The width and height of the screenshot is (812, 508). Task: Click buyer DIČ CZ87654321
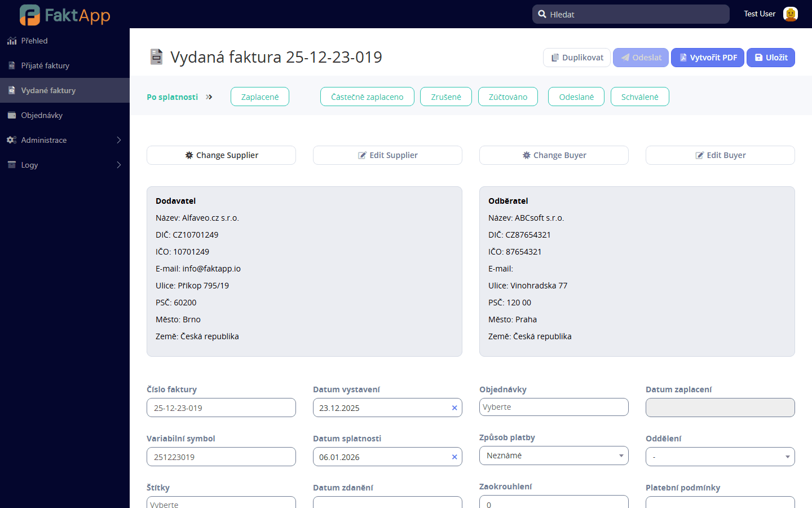(528, 235)
